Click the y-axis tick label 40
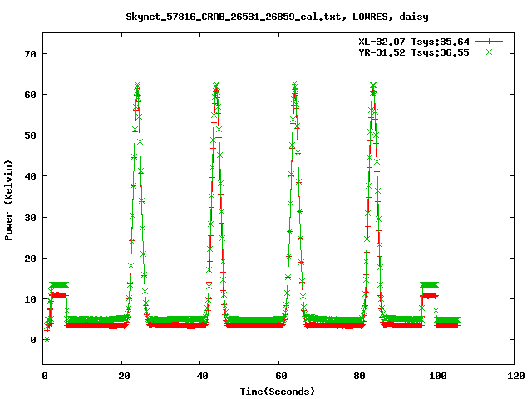This screenshot has height=399, width=532. (30, 176)
